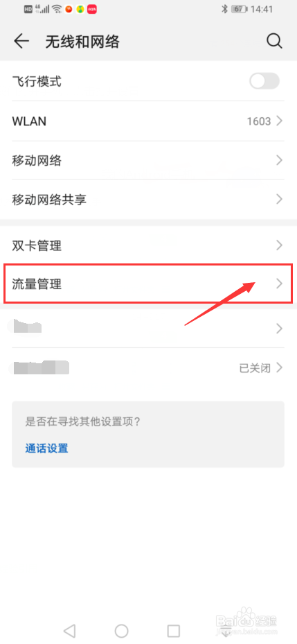Tap recent apps square button
This screenshot has height=644, width=297.
[174, 630]
